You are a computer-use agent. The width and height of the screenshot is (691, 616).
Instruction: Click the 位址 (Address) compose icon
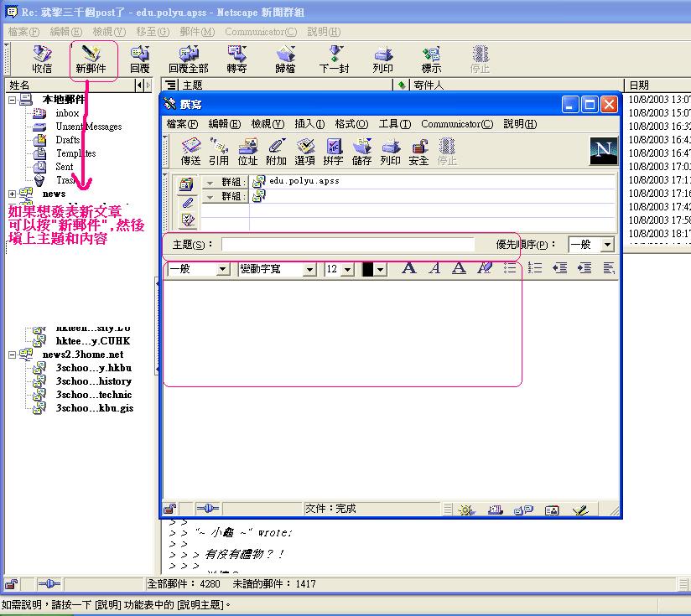247,152
